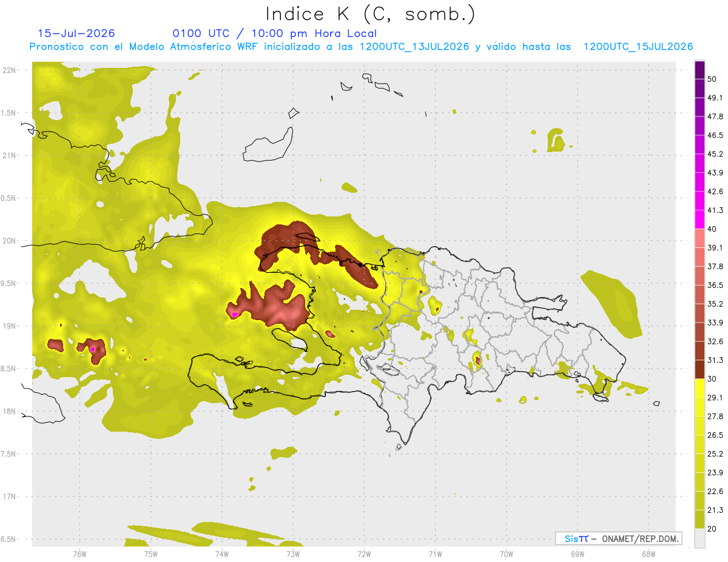The image size is (728, 562).
Task: Click the "20" color scale label
Action: click(713, 528)
